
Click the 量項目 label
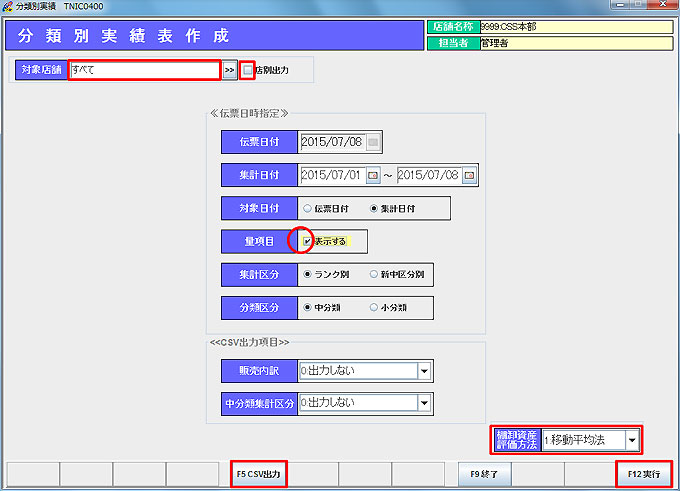pyautogui.click(x=259, y=242)
